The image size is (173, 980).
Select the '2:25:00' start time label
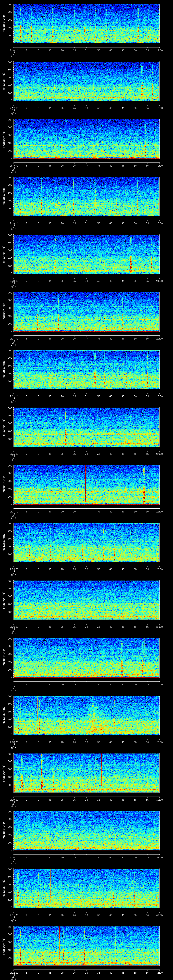coord(14,569)
